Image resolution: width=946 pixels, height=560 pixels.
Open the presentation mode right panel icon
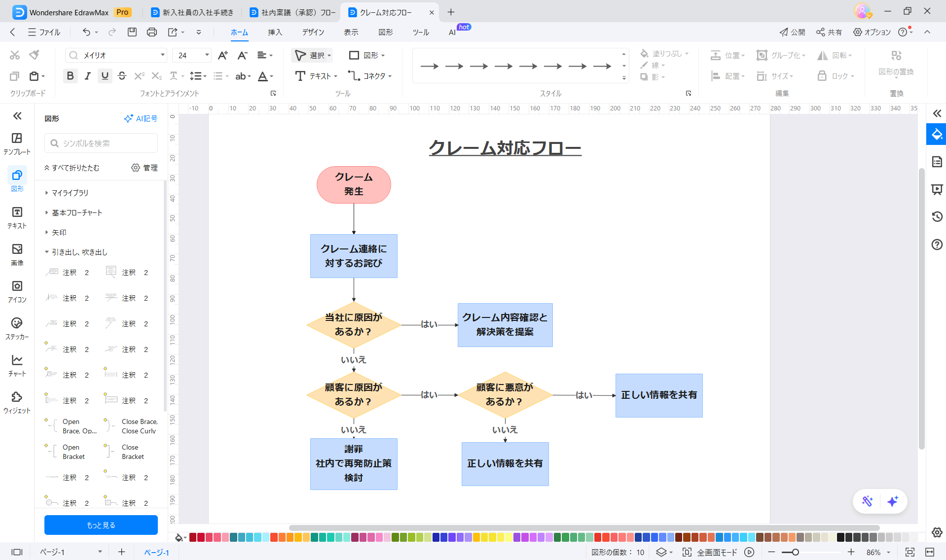[937, 189]
